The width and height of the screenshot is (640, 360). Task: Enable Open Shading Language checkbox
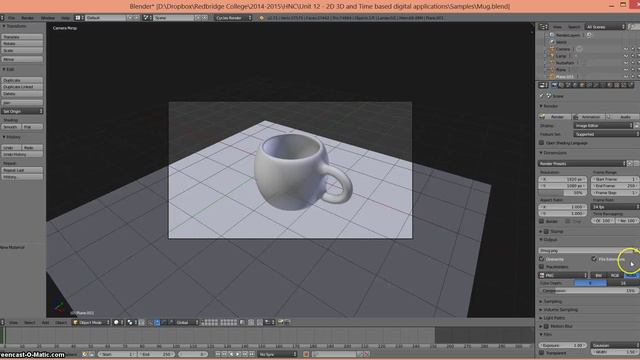pos(542,143)
